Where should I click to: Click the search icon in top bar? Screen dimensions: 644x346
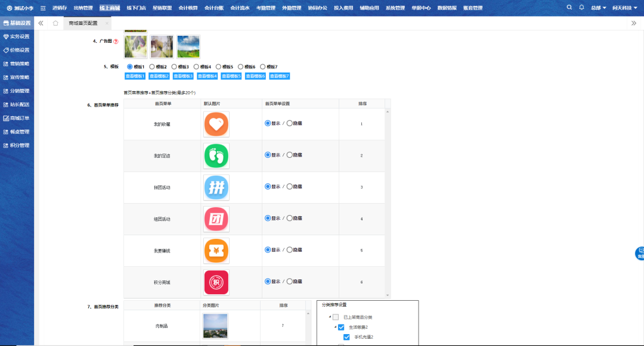click(569, 8)
